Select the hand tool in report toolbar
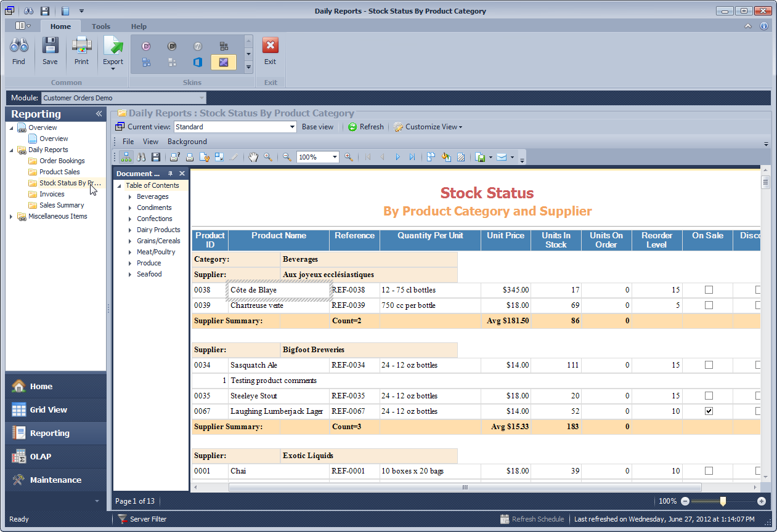This screenshot has width=777, height=532. point(253,157)
